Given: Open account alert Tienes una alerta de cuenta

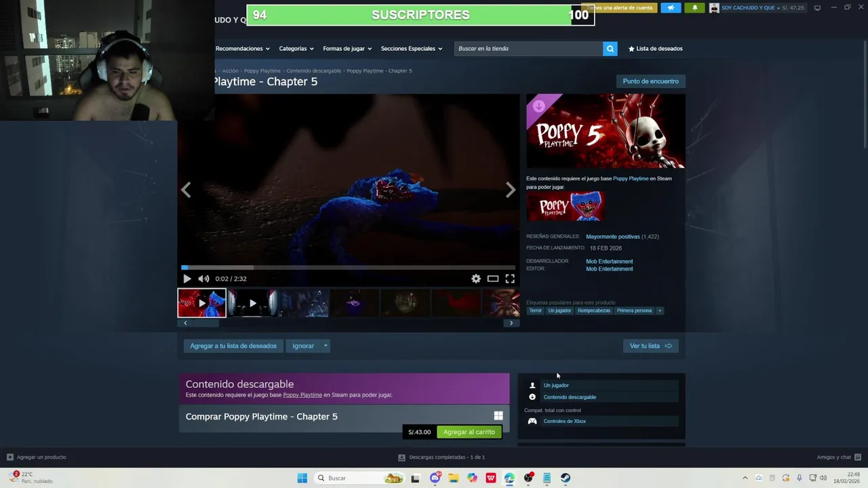Looking at the screenshot, I should coord(619,8).
